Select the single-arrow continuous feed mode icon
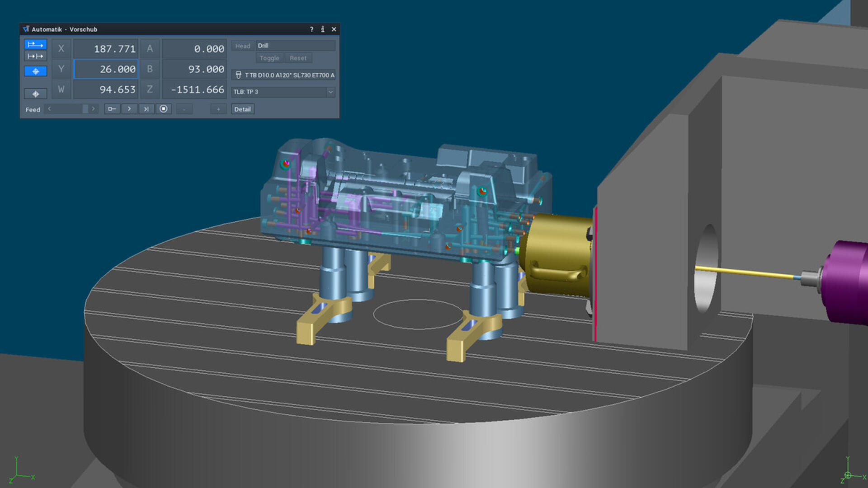868x488 pixels. click(35, 44)
